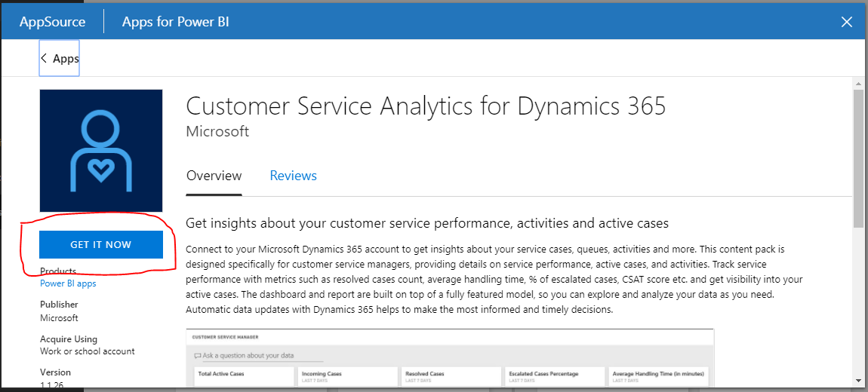Select the Average Handling Time tile
The width and height of the screenshot is (868, 392).
[658, 376]
